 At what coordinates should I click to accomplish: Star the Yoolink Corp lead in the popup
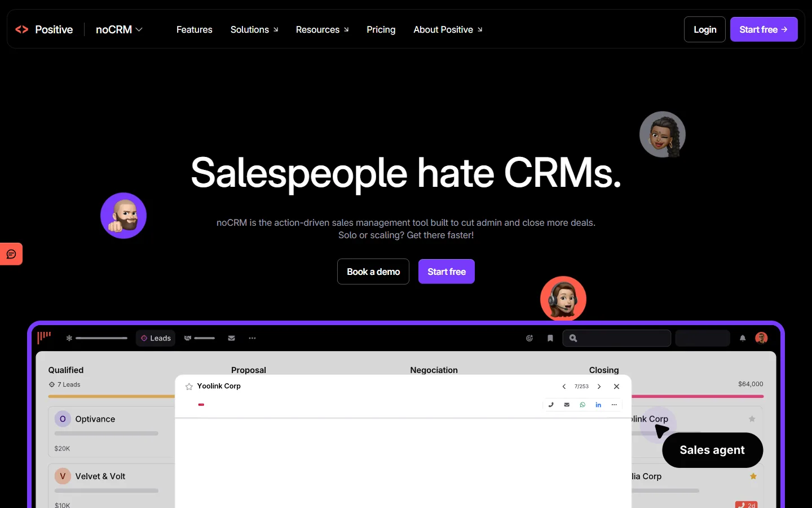189,387
